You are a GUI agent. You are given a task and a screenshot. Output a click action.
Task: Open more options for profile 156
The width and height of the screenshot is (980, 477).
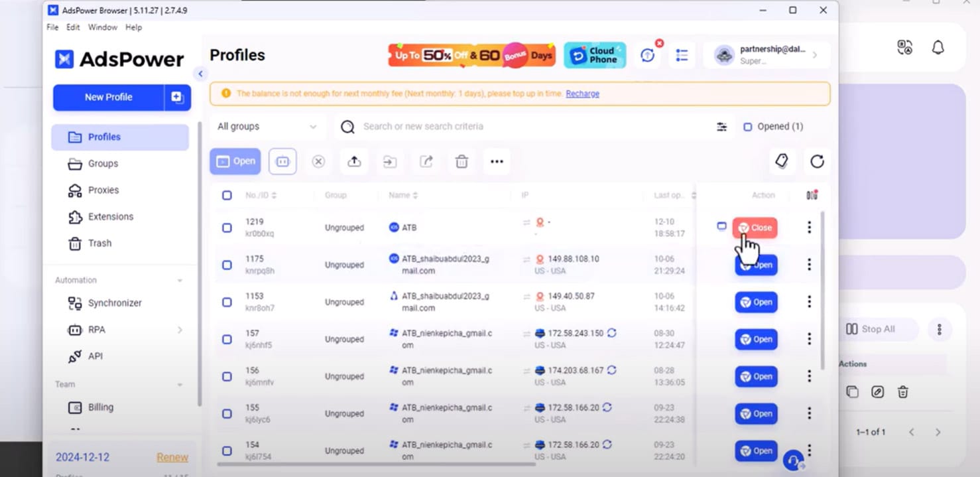click(809, 376)
